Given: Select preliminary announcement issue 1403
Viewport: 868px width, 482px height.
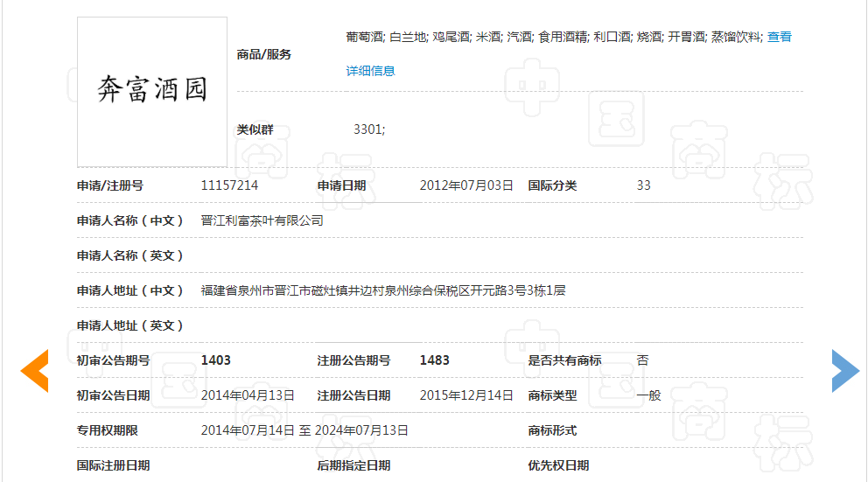Looking at the screenshot, I should point(216,360).
